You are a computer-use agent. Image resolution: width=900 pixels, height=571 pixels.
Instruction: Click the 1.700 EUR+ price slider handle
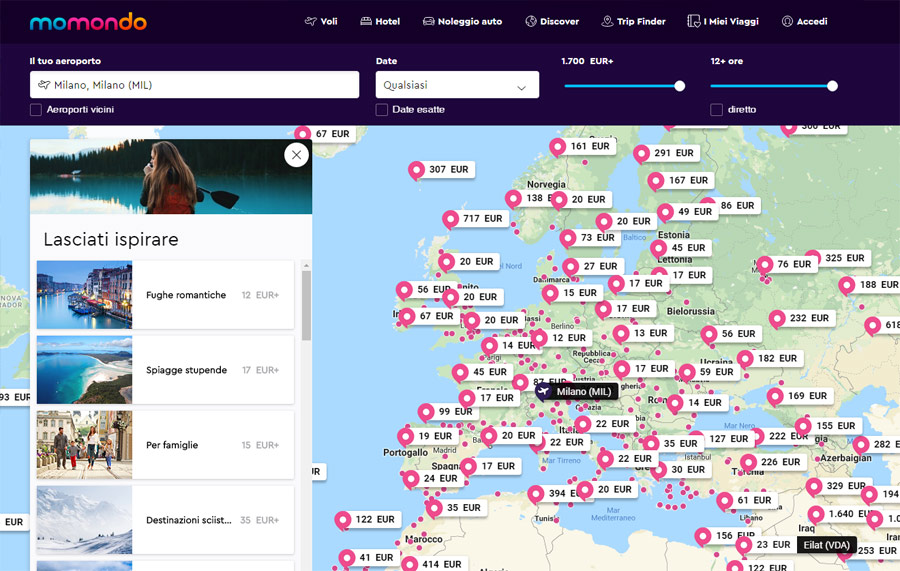click(680, 86)
